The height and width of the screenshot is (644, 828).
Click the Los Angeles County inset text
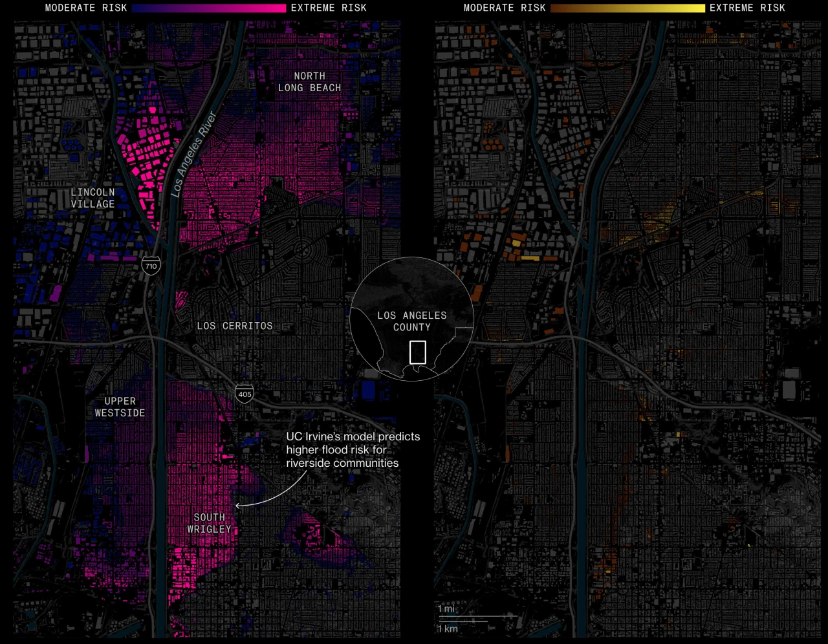(x=412, y=321)
